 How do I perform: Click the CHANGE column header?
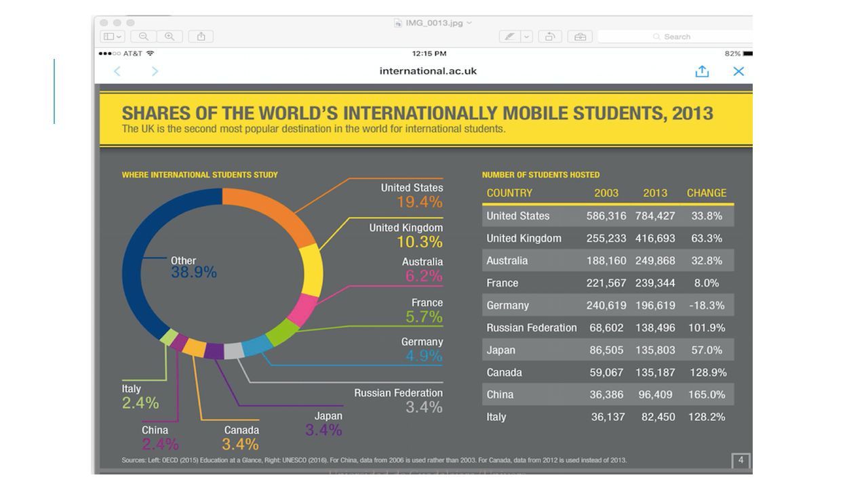[707, 193]
